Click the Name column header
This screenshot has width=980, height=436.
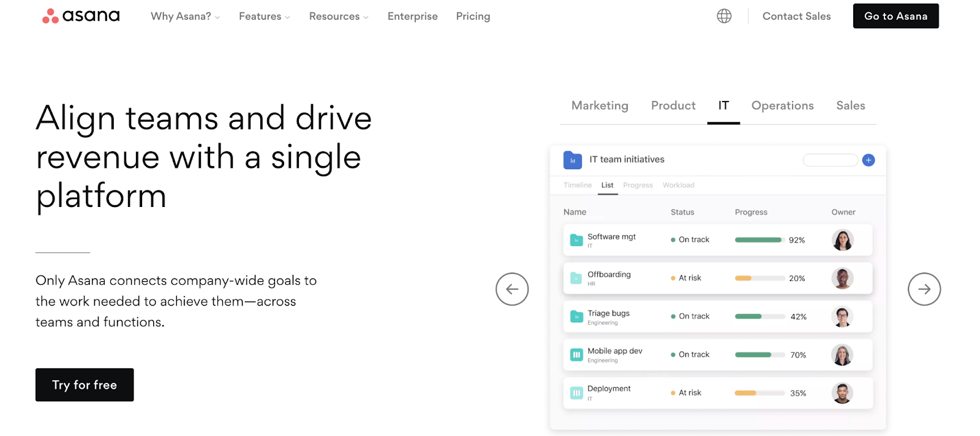point(575,212)
